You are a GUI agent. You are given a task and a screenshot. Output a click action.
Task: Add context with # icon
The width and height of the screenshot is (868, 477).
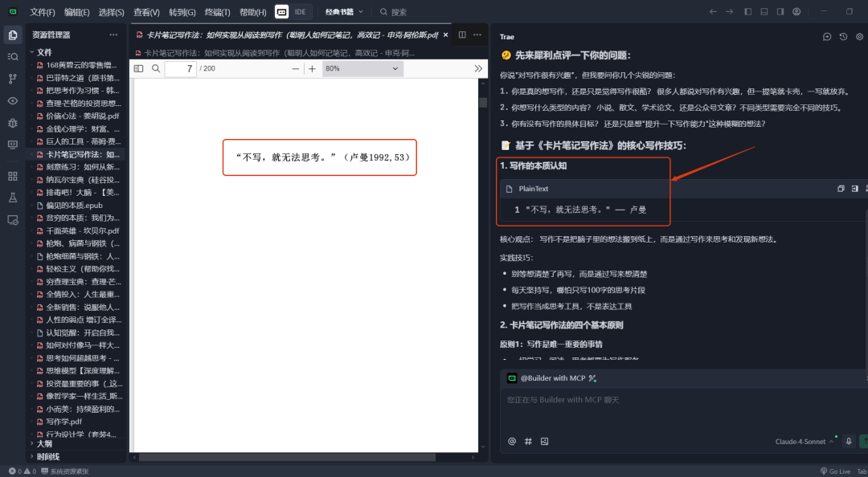[x=528, y=442]
